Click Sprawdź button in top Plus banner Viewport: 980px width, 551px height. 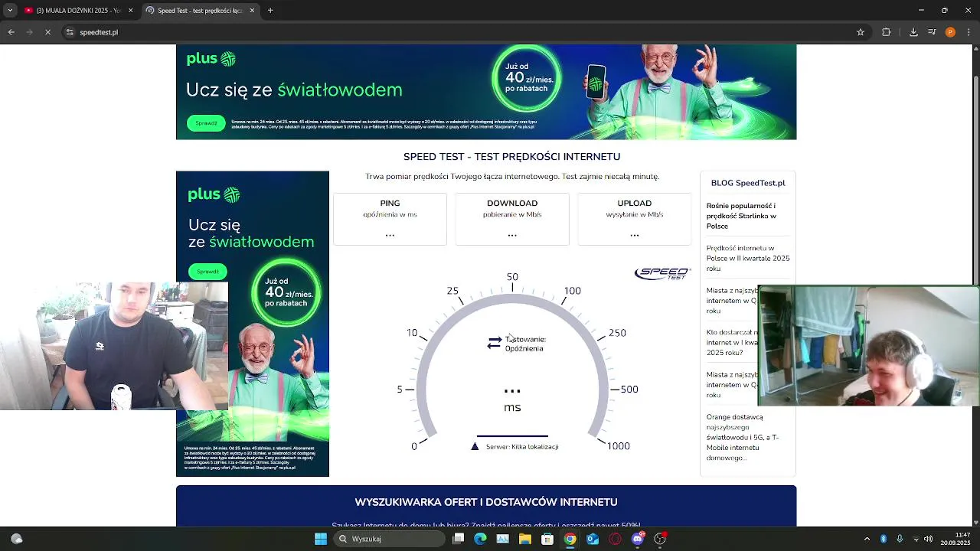pos(206,123)
